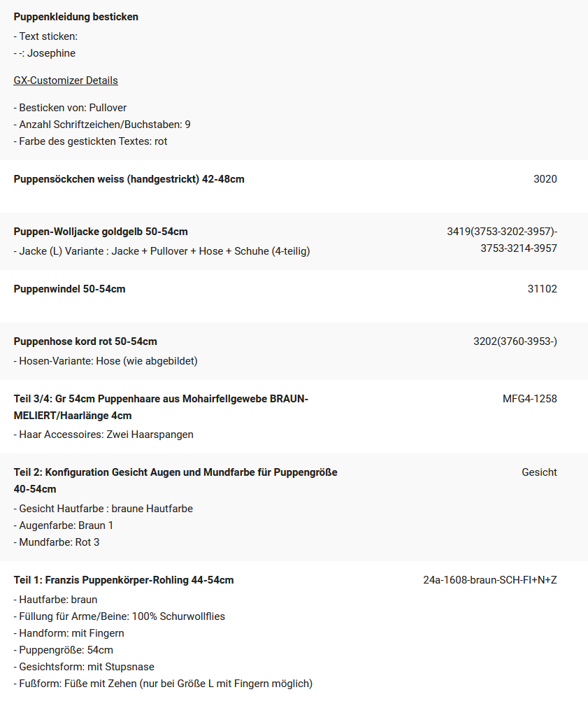Click the Besticken von: Pullover line
The height and width of the screenshot is (706, 588).
[70, 108]
